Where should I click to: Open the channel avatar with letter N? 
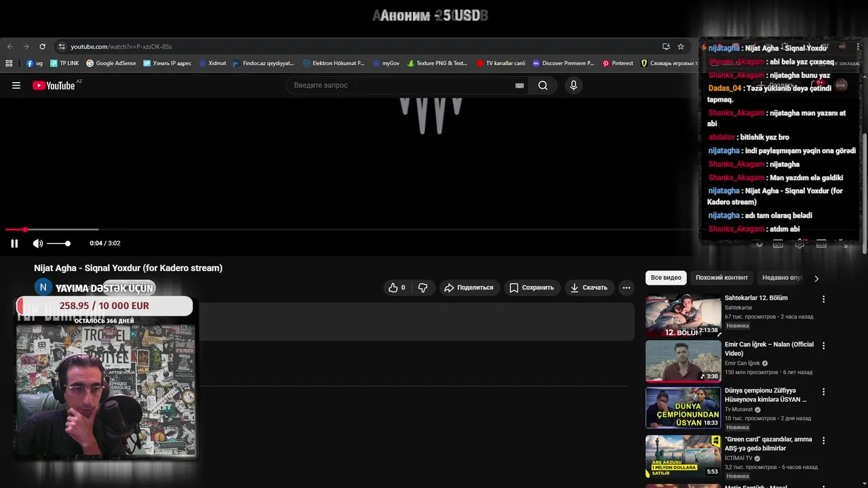(43, 287)
